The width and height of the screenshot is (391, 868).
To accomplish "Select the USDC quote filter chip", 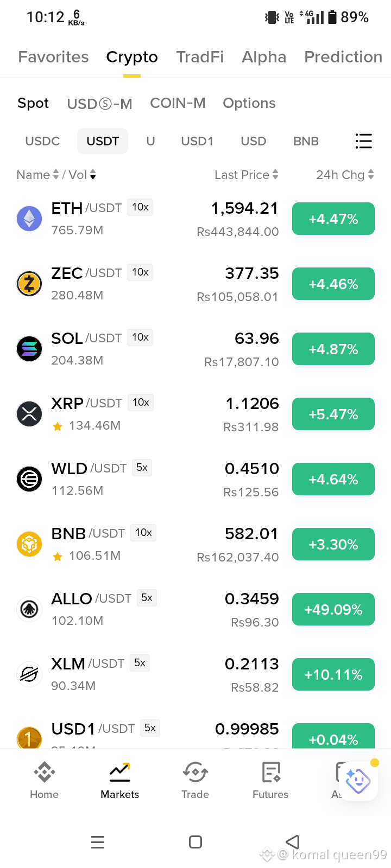I will click(x=42, y=141).
